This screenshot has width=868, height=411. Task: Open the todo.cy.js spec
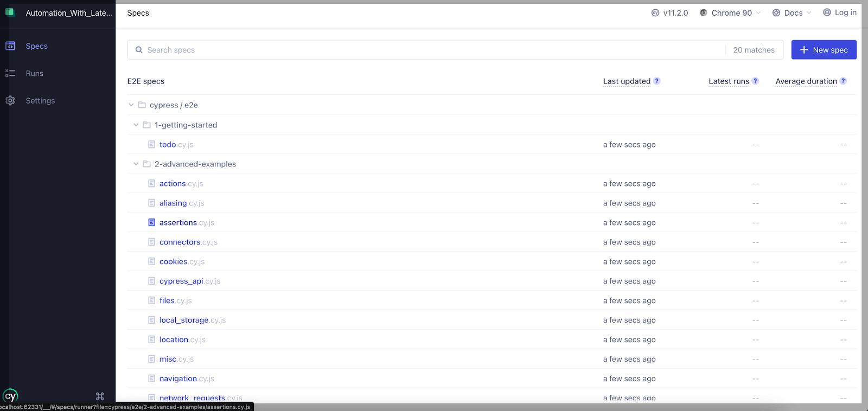pos(176,145)
